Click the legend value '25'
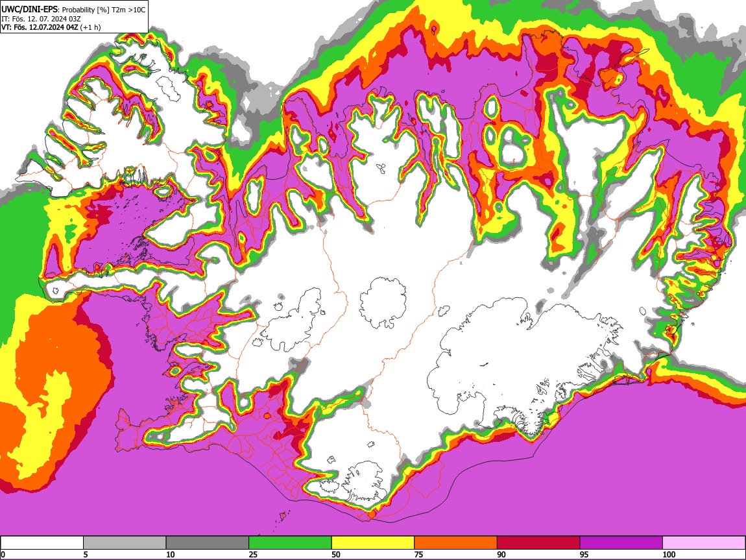 253,554
